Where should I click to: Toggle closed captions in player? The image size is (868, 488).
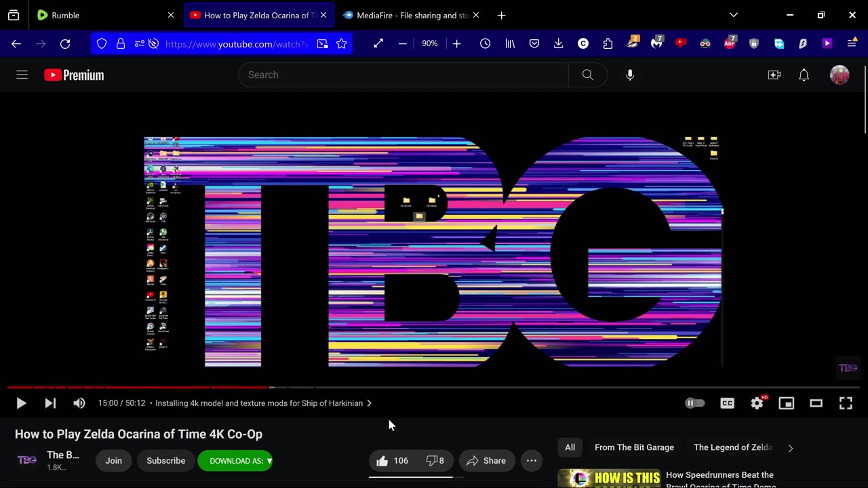coord(727,403)
